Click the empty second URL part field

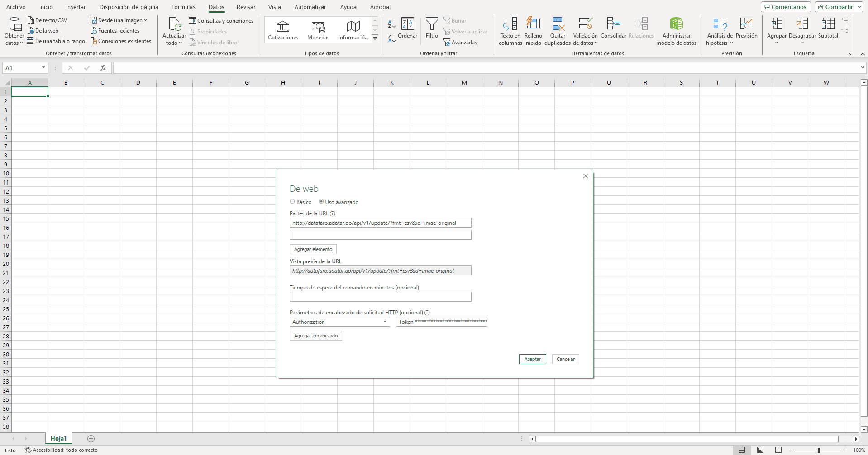pyautogui.click(x=381, y=235)
